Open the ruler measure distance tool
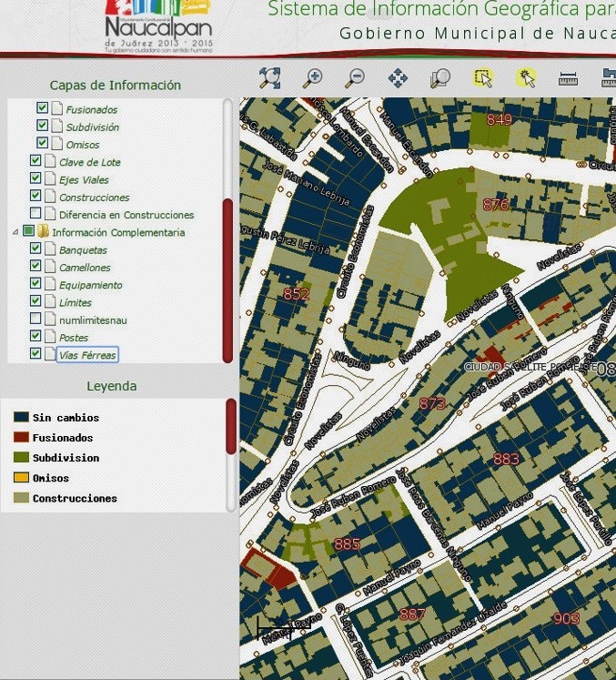The width and height of the screenshot is (616, 680). (x=568, y=78)
